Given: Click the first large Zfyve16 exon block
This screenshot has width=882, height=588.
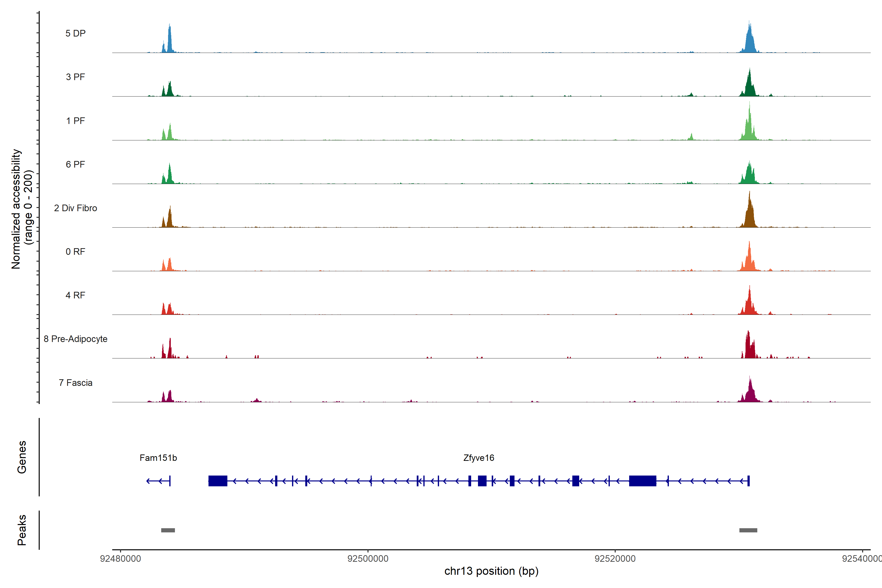Looking at the screenshot, I should [x=218, y=481].
